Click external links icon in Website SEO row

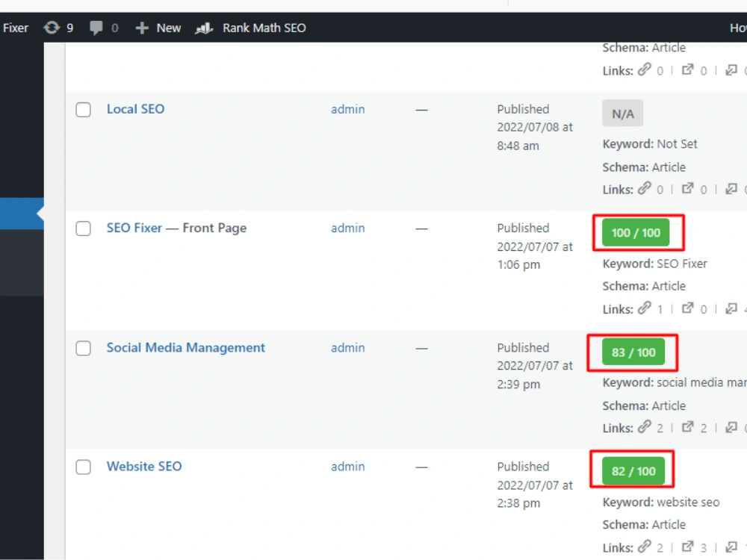687,547
